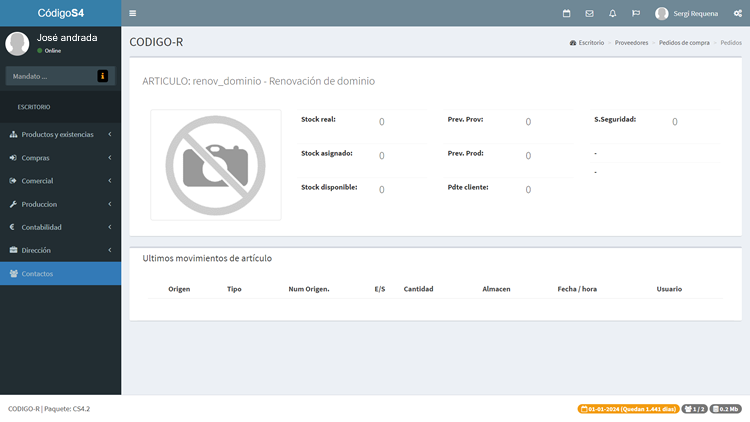
Task: Open settings gears icon at top right
Action: coord(737,13)
